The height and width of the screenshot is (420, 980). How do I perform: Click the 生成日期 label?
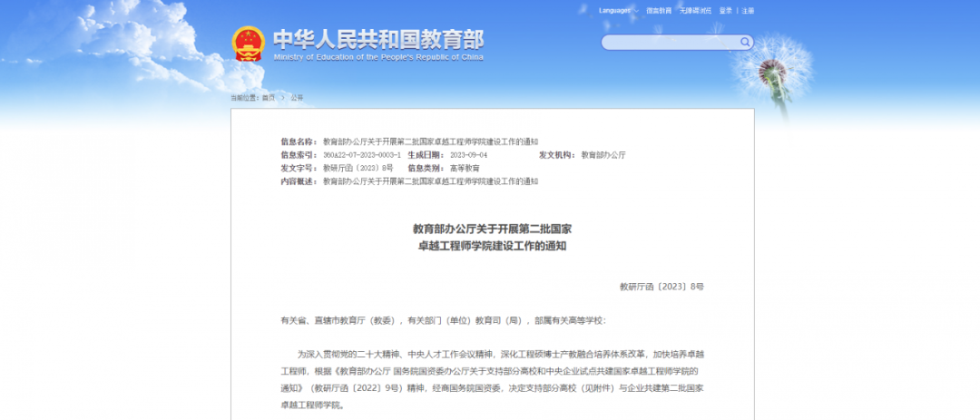coord(426,155)
